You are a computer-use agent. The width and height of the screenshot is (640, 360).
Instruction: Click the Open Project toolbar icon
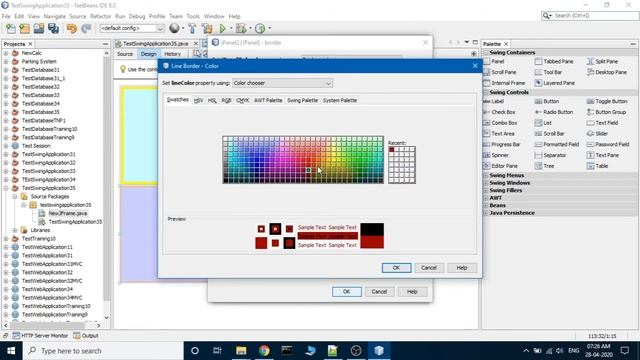click(x=39, y=28)
